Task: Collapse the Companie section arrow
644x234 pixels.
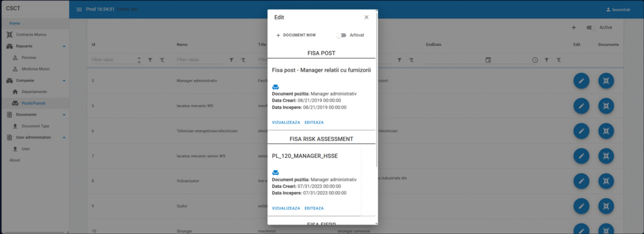Action: [64, 80]
